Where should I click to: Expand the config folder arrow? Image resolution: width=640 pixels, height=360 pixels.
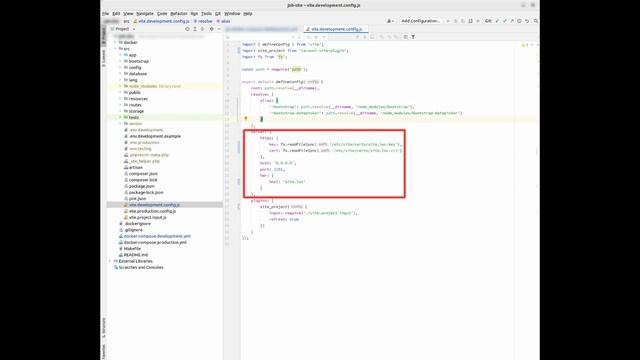click(120, 67)
